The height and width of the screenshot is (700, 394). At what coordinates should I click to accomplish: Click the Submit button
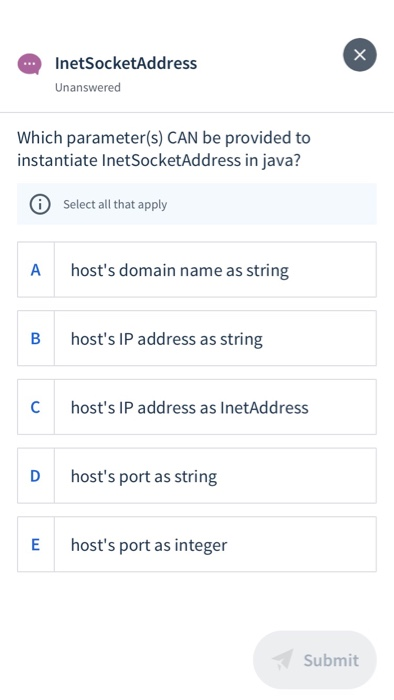(x=315, y=660)
